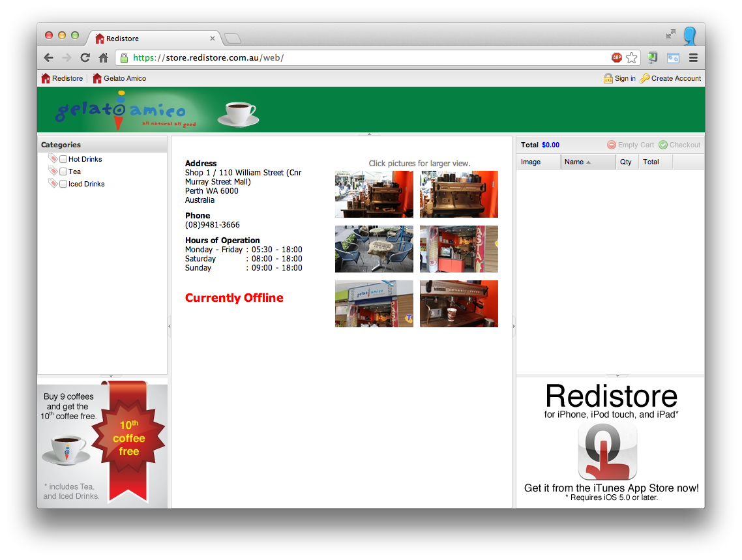Collapse the Redistore app ad panel with its arrow

(x=617, y=376)
